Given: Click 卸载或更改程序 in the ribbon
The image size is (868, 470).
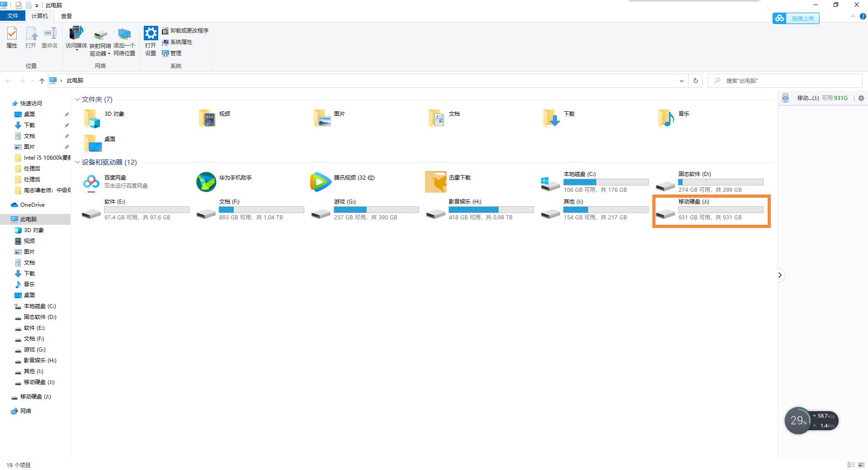Looking at the screenshot, I should point(185,31).
